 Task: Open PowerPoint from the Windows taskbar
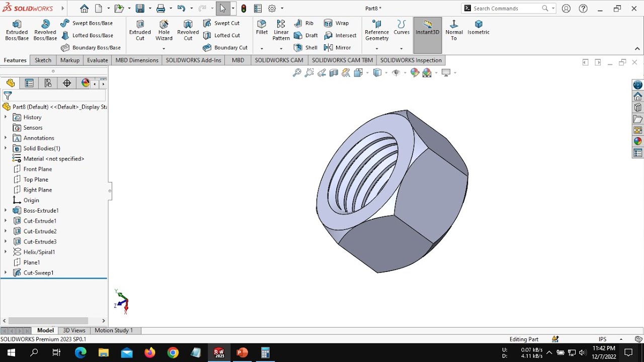(x=242, y=352)
